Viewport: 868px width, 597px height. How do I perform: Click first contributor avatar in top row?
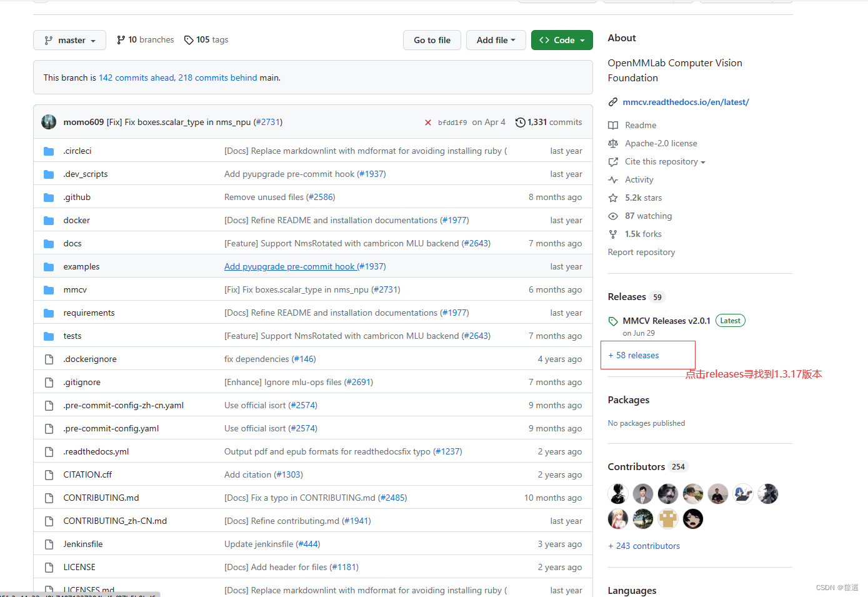(x=618, y=494)
